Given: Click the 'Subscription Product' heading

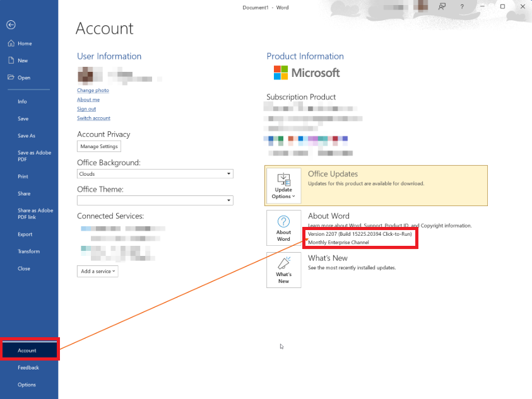Looking at the screenshot, I should tap(301, 97).
